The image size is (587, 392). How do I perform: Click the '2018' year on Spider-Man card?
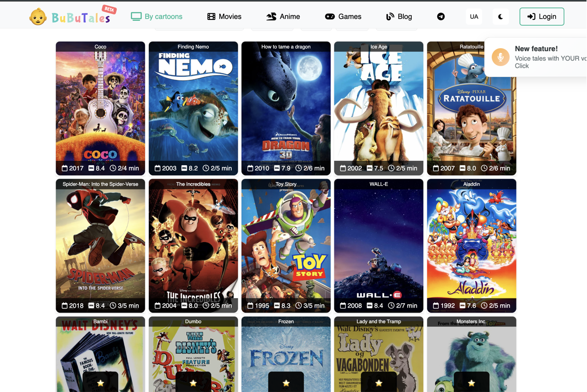(x=76, y=306)
